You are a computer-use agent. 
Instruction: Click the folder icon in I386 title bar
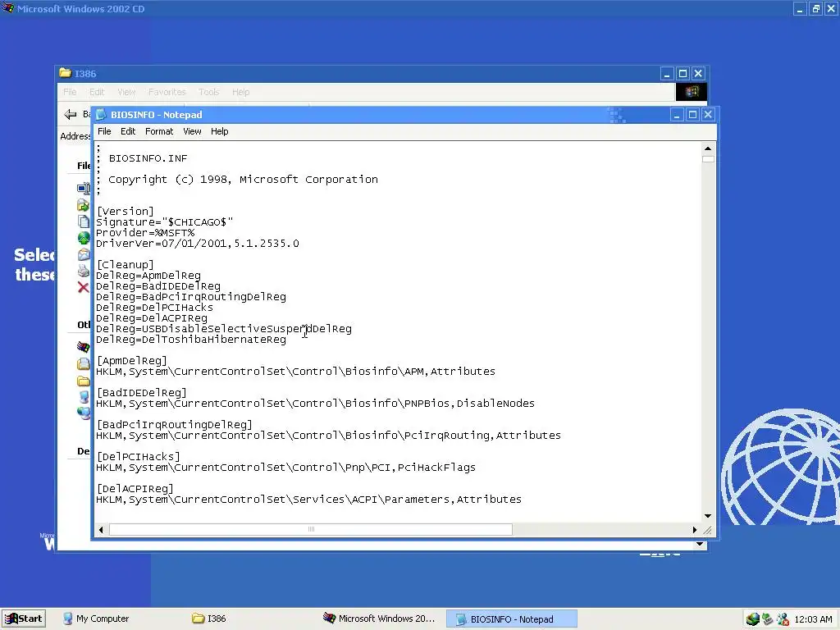(x=66, y=73)
